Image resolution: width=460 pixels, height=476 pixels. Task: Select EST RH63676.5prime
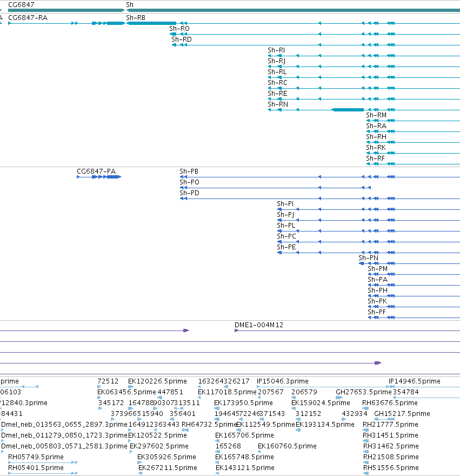[x=390, y=403]
